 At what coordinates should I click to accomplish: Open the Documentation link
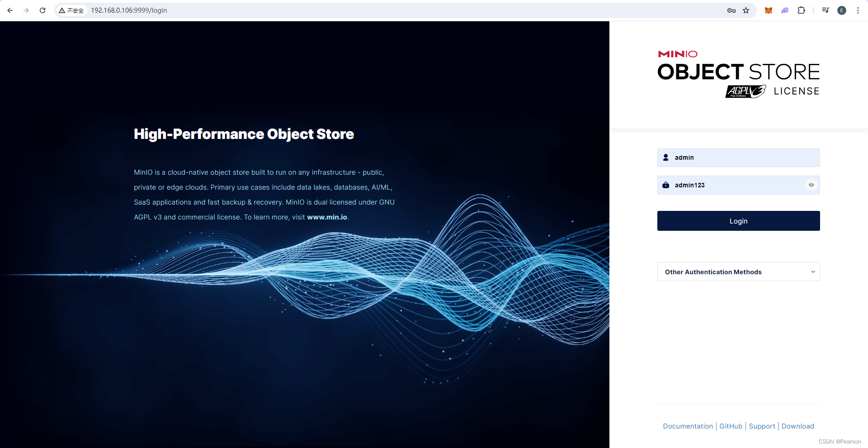[688, 426]
